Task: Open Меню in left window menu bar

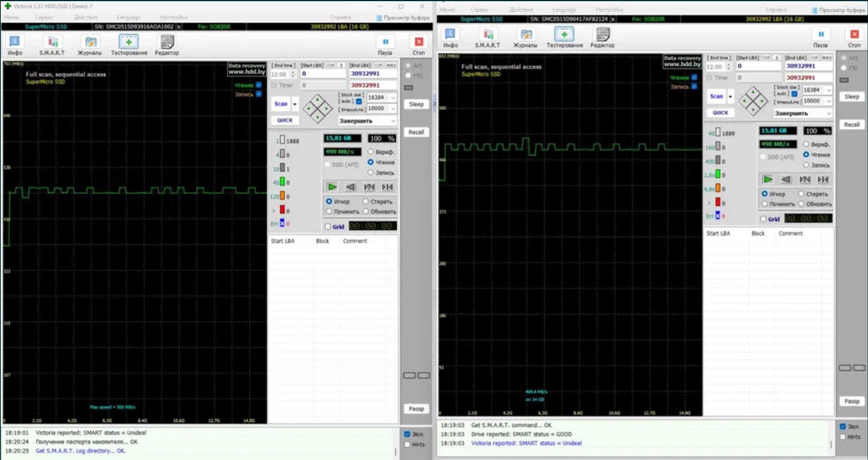Action: (x=12, y=17)
